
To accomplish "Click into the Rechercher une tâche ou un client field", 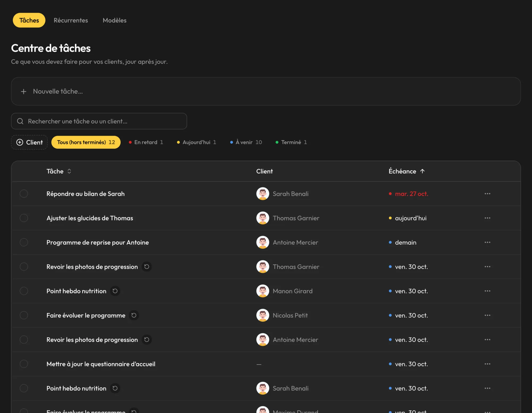I will pyautogui.click(x=99, y=121).
